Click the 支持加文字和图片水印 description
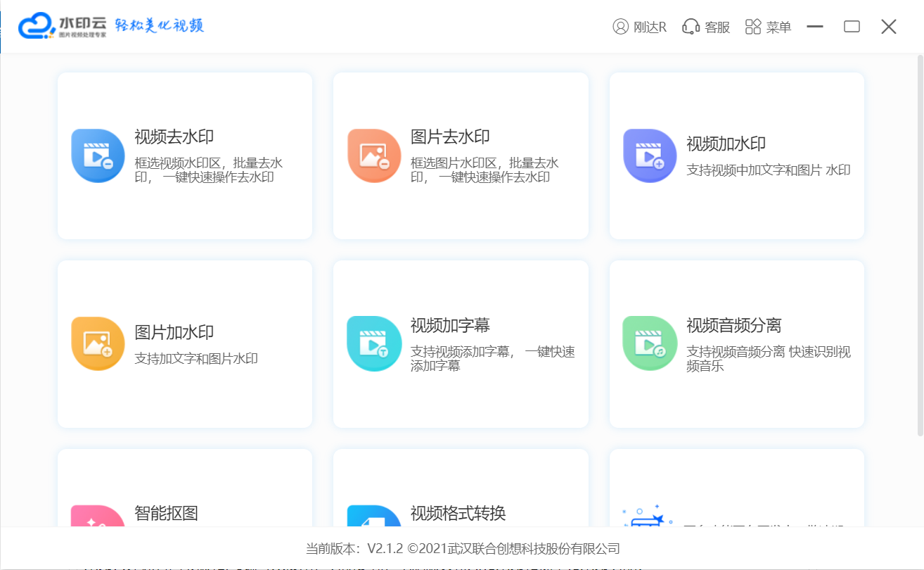 (x=196, y=359)
